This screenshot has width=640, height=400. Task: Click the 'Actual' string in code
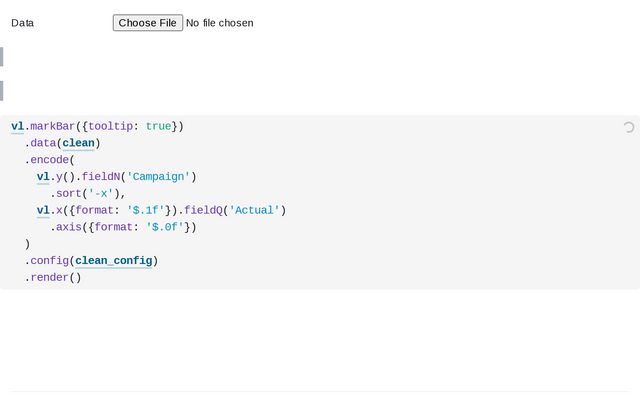pyautogui.click(x=255, y=210)
